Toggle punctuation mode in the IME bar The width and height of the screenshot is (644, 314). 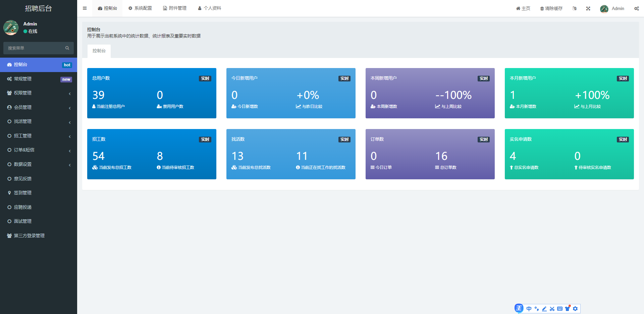tap(537, 309)
